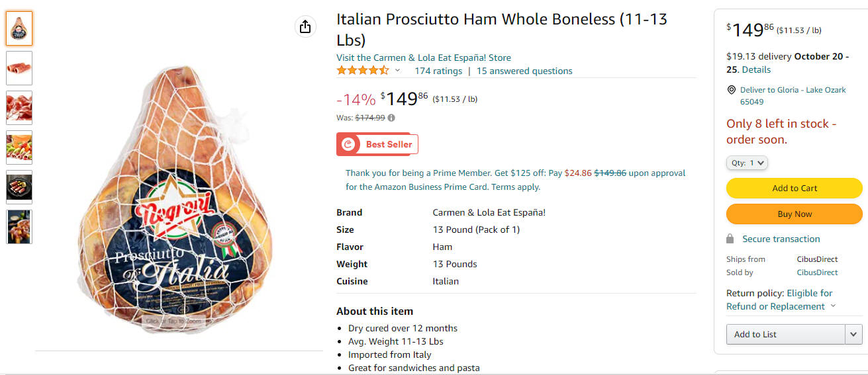This screenshot has height=375, width=868.
Task: View the third product thumbnail
Action: 19,108
